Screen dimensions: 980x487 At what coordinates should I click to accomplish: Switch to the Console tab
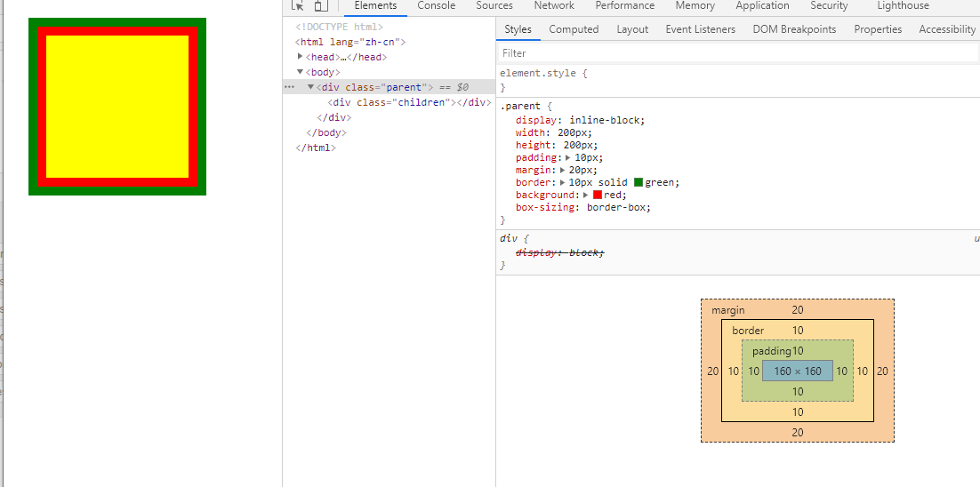[x=437, y=5]
